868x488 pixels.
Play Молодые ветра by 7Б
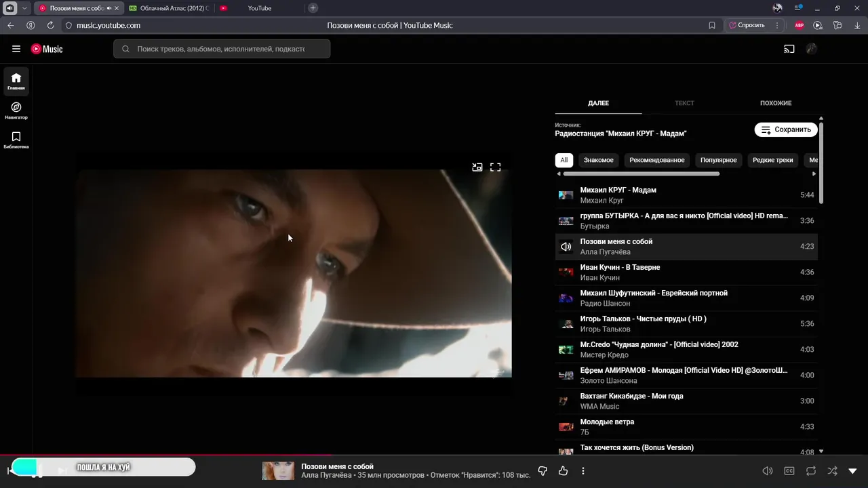[686, 427]
